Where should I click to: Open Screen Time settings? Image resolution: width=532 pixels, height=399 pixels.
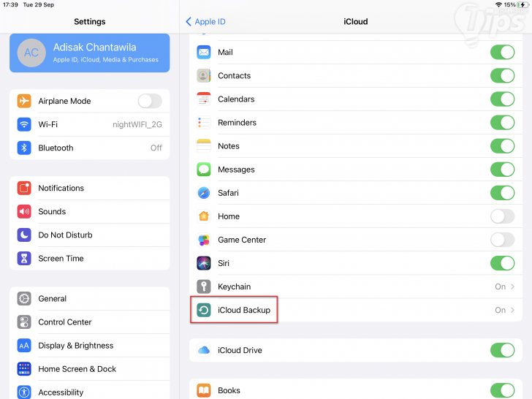[90, 259]
